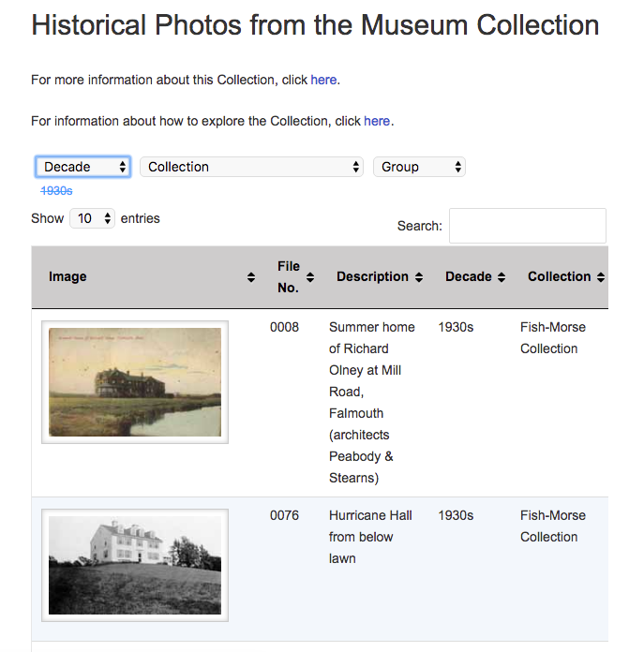Click the Decade column header label

tap(469, 276)
